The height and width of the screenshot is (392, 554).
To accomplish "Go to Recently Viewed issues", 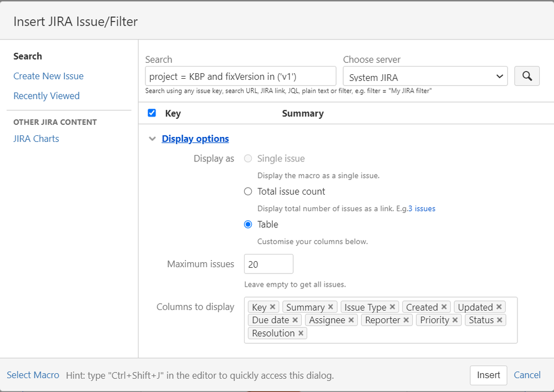I will [x=47, y=96].
